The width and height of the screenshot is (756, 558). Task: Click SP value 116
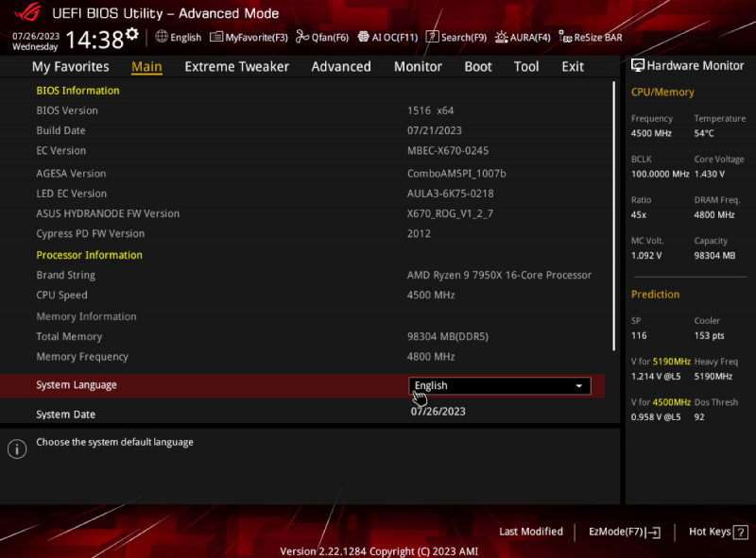click(x=639, y=335)
